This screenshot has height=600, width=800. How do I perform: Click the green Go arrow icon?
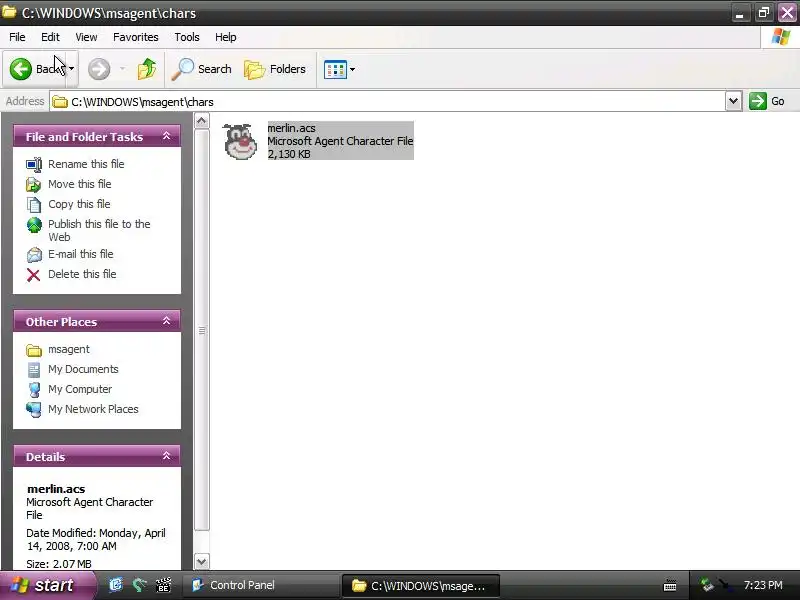[758, 101]
